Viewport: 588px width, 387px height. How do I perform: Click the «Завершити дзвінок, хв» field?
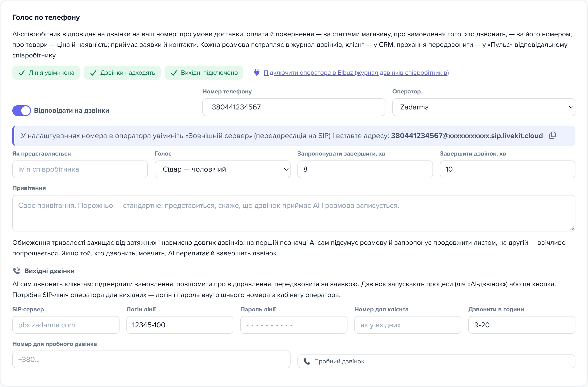pyautogui.click(x=507, y=169)
